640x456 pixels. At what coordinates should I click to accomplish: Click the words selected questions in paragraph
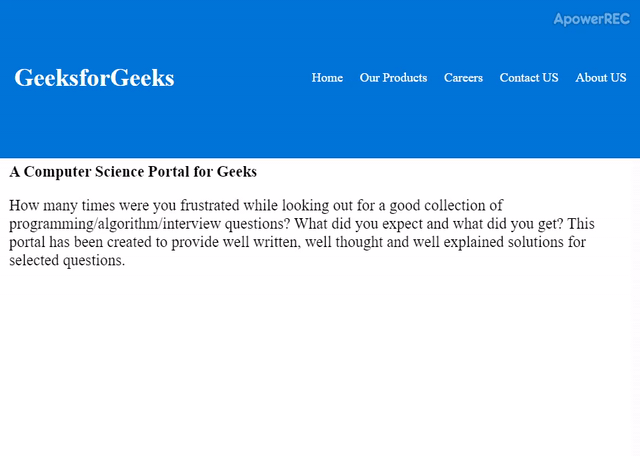67,260
